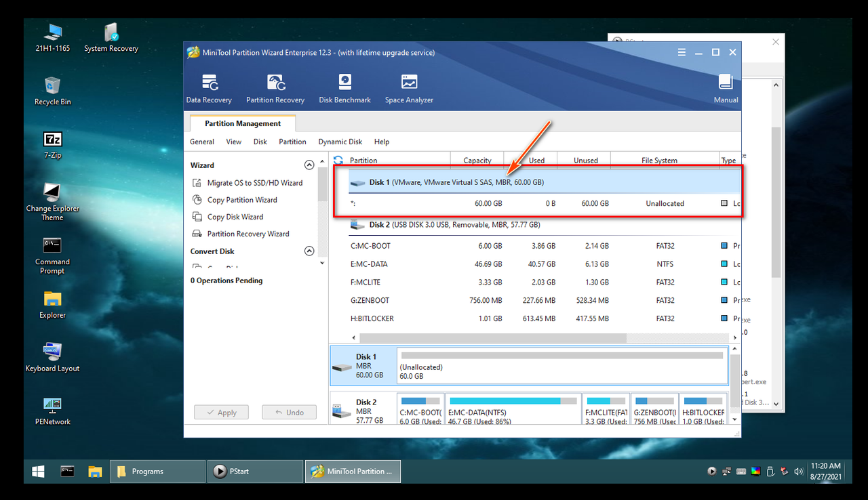This screenshot has height=500, width=868.
Task: Open Command Prompt desktop shortcut
Action: pos(53,255)
